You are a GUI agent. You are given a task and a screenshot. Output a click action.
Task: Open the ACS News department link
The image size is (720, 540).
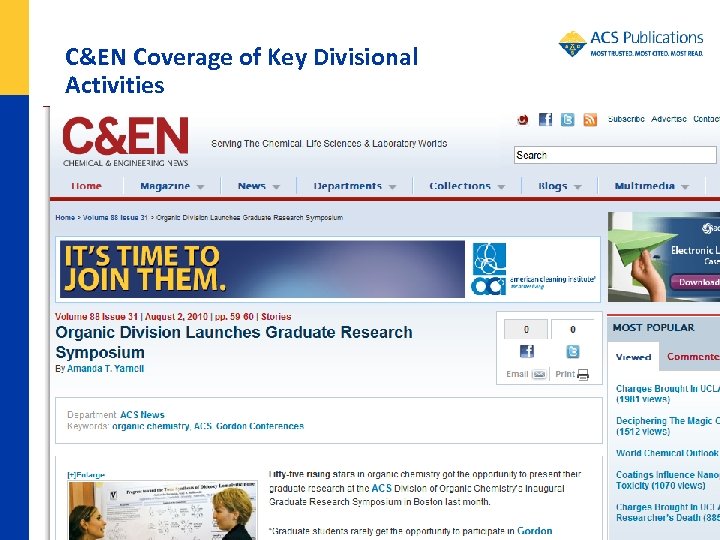click(x=142, y=415)
